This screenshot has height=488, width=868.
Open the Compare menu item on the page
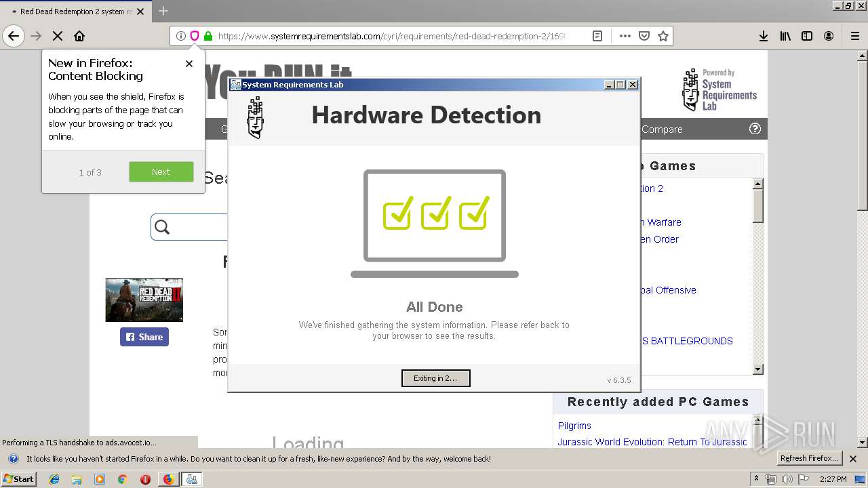(x=662, y=129)
